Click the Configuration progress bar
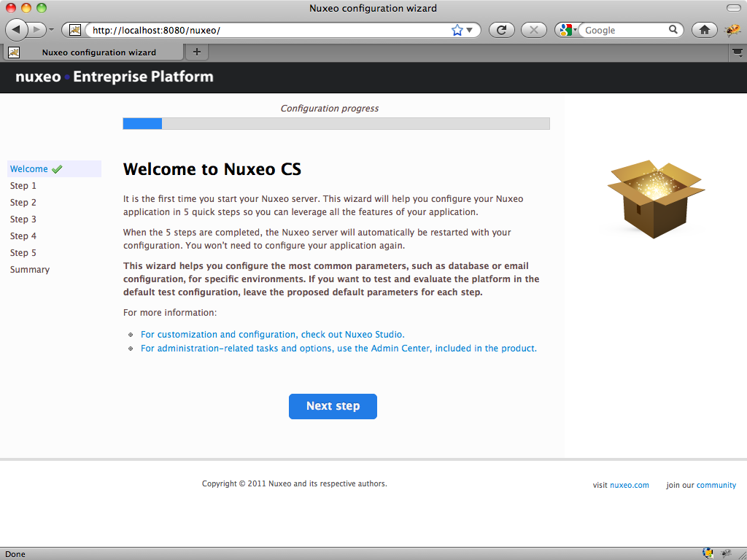 click(x=336, y=123)
